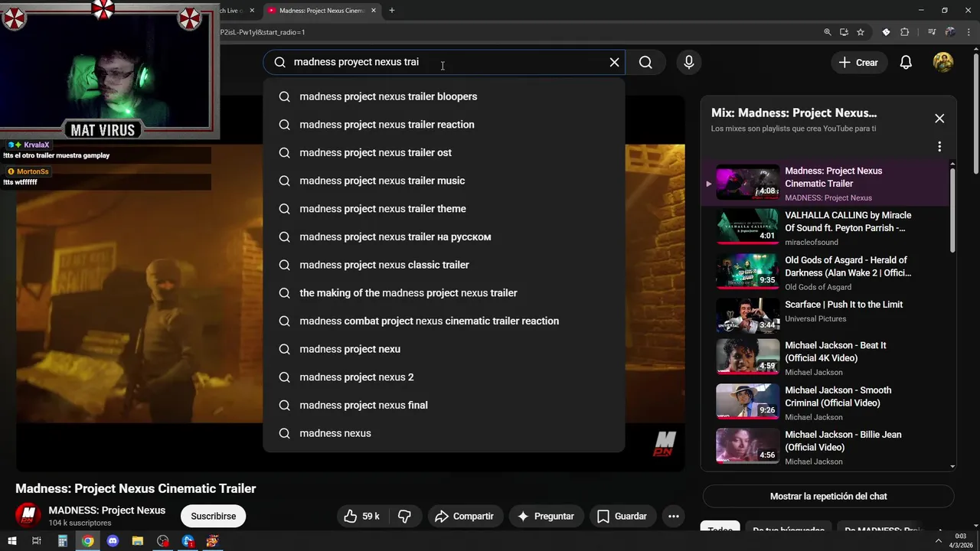Open the Mix playlist three-dot options
Viewport: 980px width, 551px height.
click(939, 146)
